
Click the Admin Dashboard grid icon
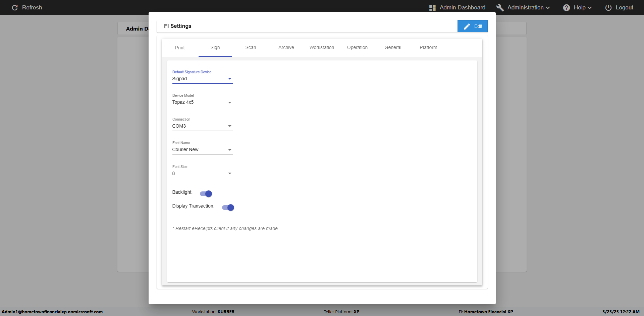pyautogui.click(x=432, y=7)
